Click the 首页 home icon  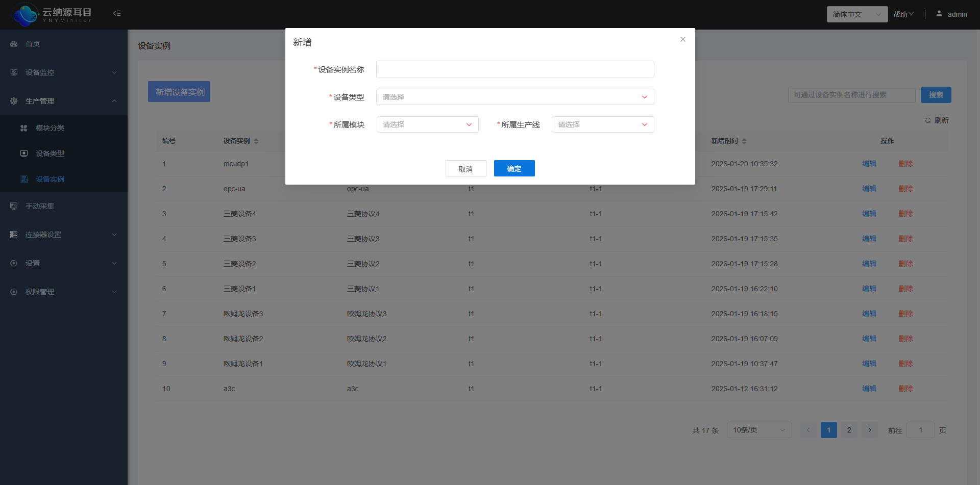click(13, 44)
